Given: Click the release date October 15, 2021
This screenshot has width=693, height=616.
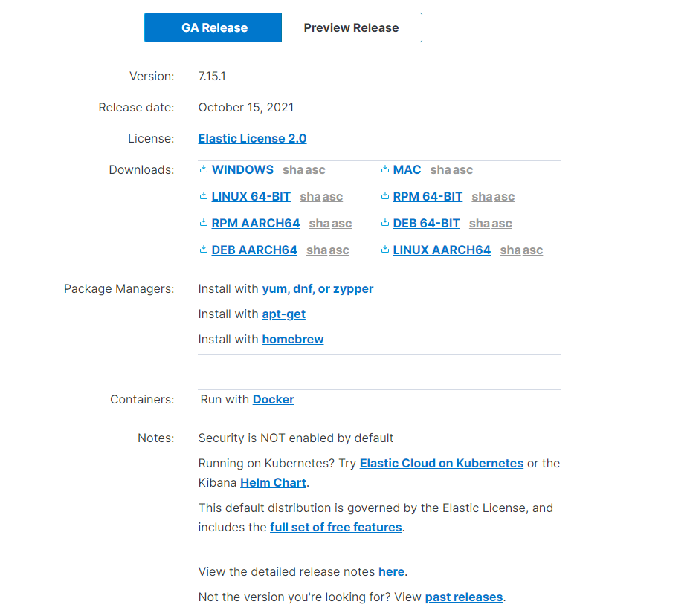Looking at the screenshot, I should pyautogui.click(x=245, y=107).
